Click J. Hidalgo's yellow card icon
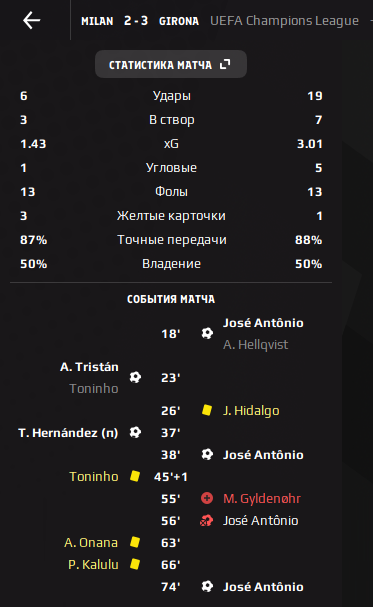This screenshot has height=607, width=373. pyautogui.click(x=207, y=410)
